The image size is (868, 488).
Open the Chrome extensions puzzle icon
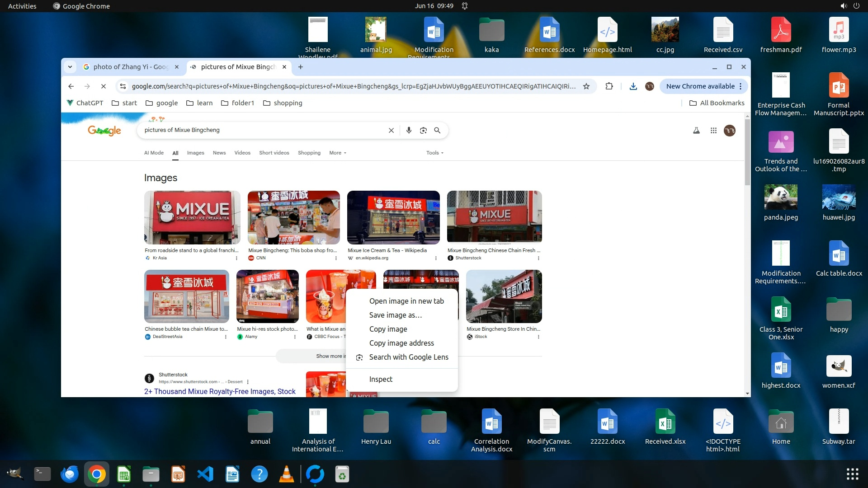[609, 86]
